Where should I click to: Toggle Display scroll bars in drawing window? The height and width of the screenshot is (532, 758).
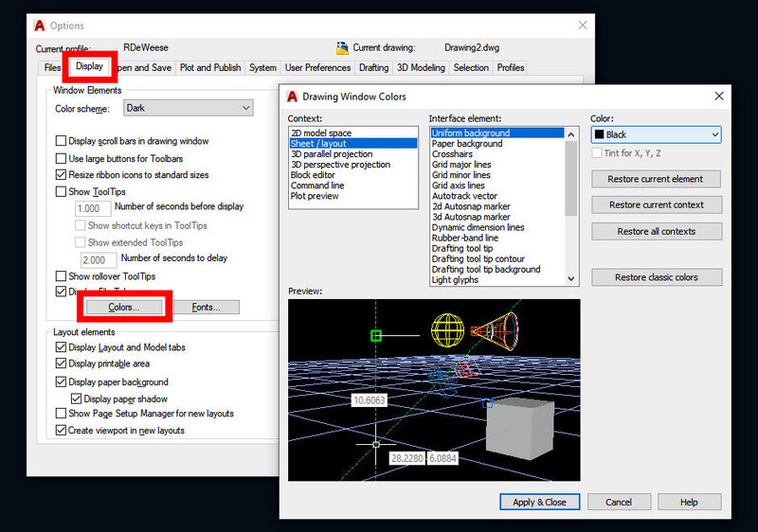coord(61,140)
